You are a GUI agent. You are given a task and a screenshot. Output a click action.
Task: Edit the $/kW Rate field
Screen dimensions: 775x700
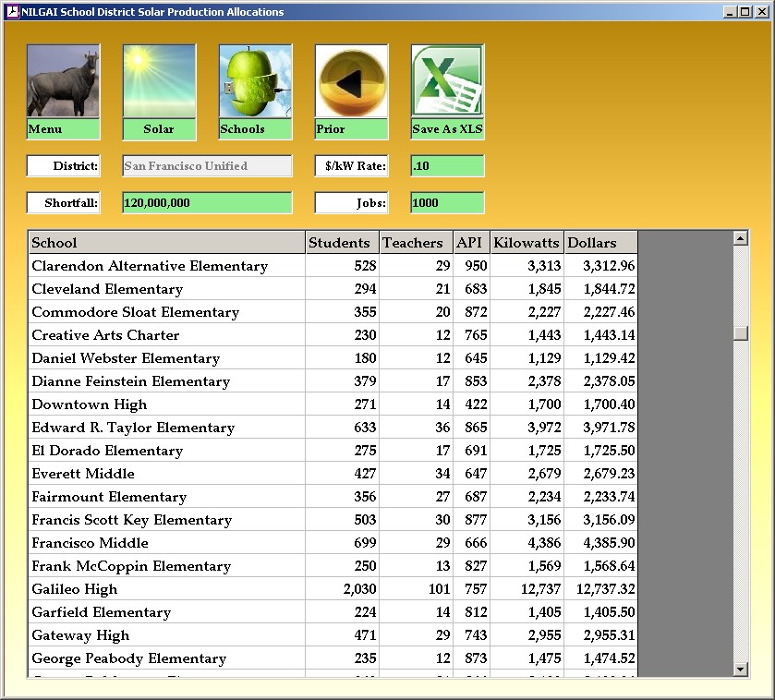pyautogui.click(x=447, y=166)
